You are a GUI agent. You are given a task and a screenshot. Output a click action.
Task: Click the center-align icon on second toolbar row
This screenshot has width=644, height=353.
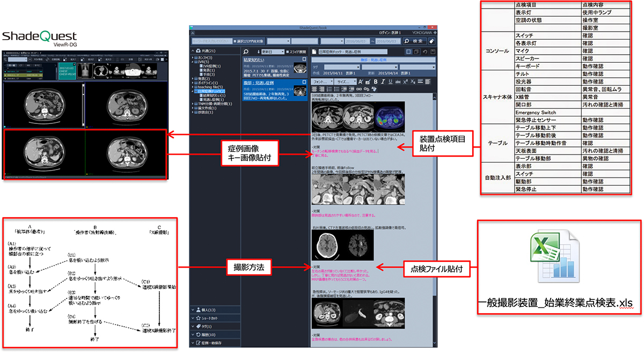coord(314,89)
